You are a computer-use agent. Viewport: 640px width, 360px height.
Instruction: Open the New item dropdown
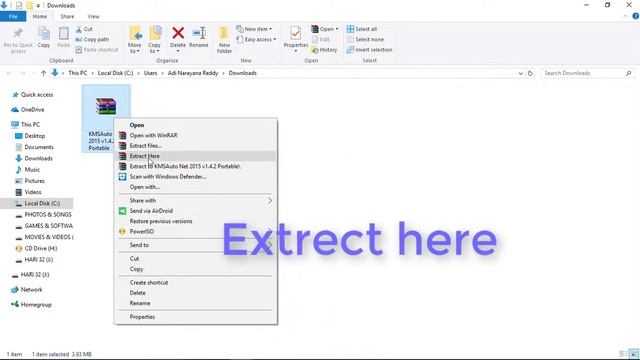(254, 29)
